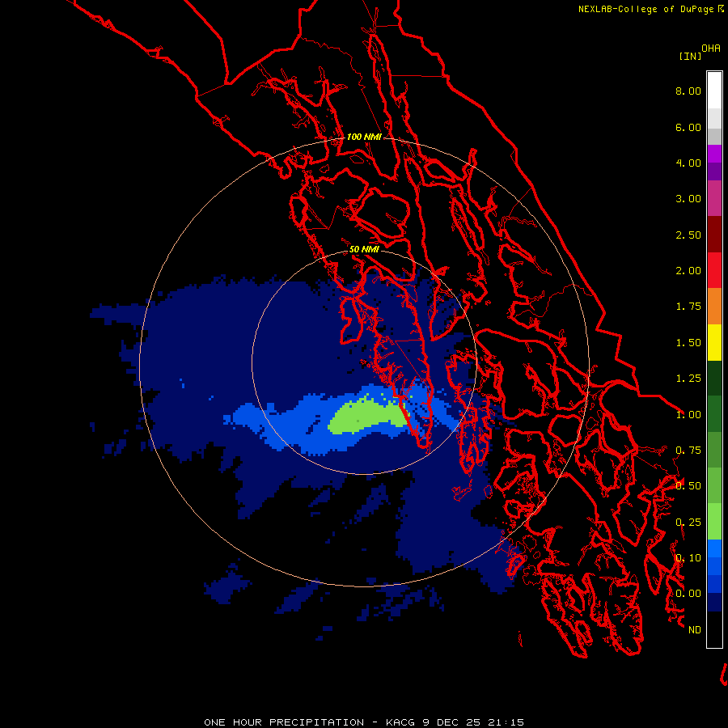Click the yellow swatch beside 1.50
Image resolution: width=728 pixels, height=728 pixels.
point(714,342)
